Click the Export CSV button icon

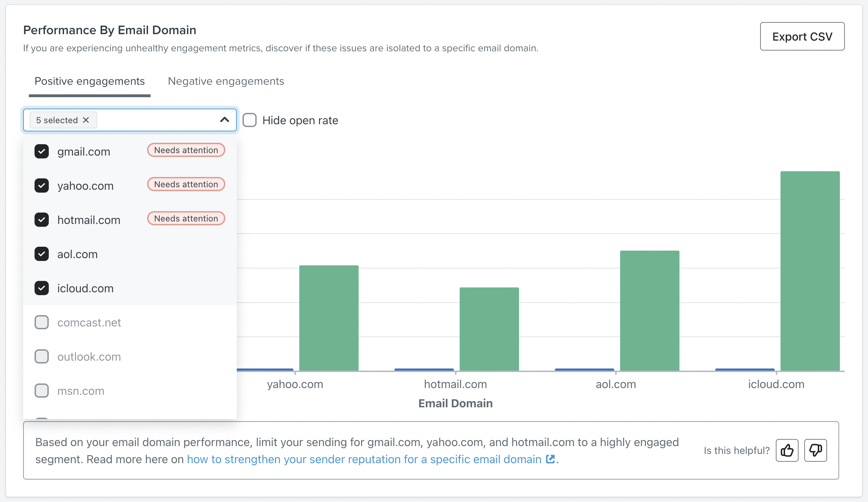click(x=802, y=36)
